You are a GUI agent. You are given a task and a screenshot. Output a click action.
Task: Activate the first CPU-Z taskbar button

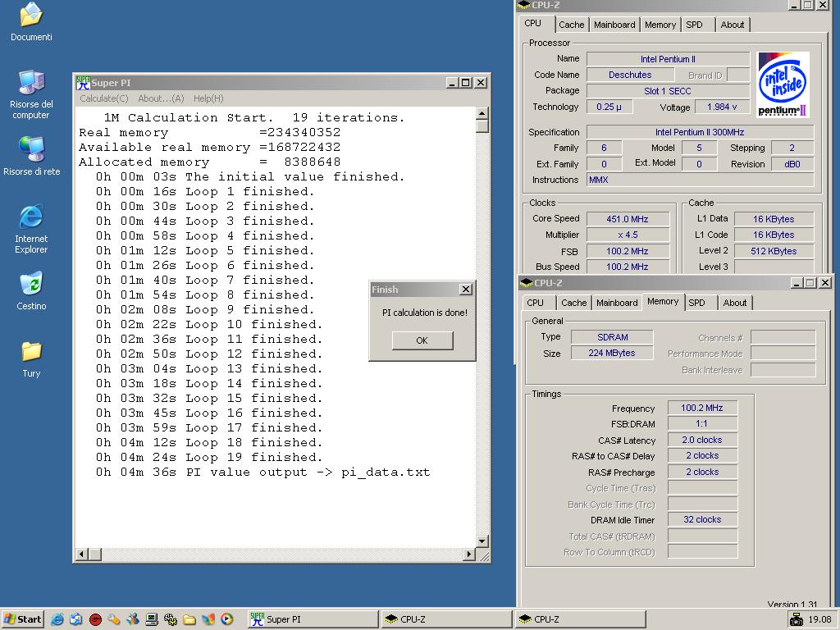(447, 619)
